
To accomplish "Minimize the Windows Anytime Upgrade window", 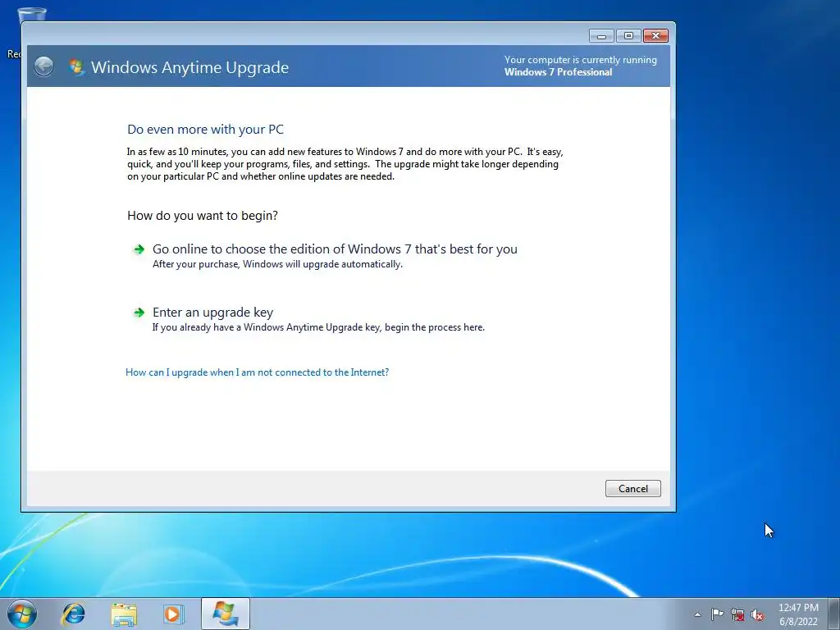I will [x=601, y=36].
